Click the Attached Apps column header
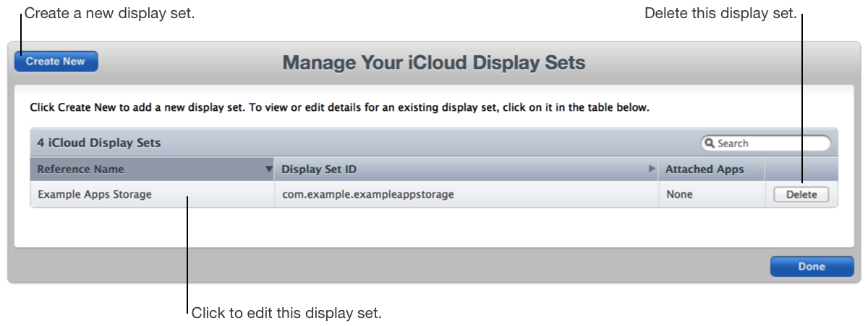 coord(705,170)
